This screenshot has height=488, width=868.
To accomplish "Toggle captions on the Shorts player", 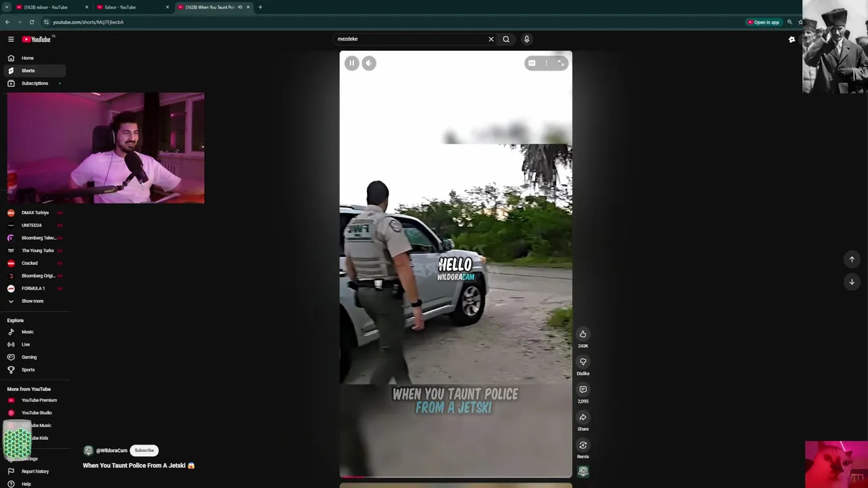I will 532,63.
